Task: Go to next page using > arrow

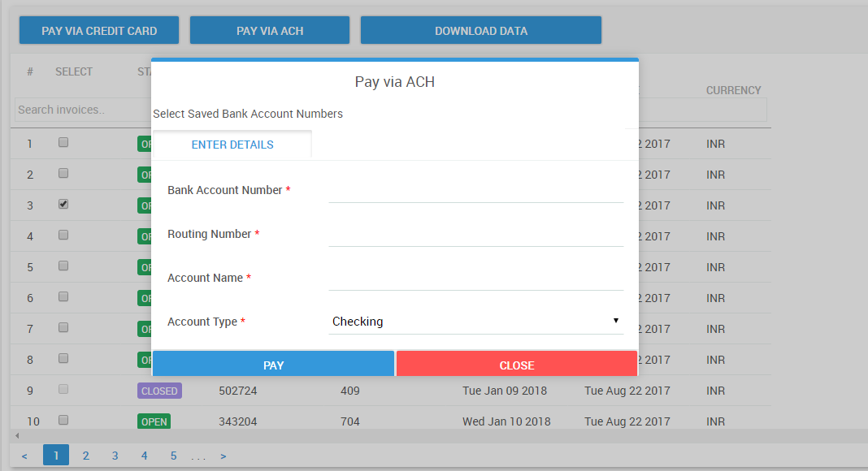Action: [x=224, y=456]
